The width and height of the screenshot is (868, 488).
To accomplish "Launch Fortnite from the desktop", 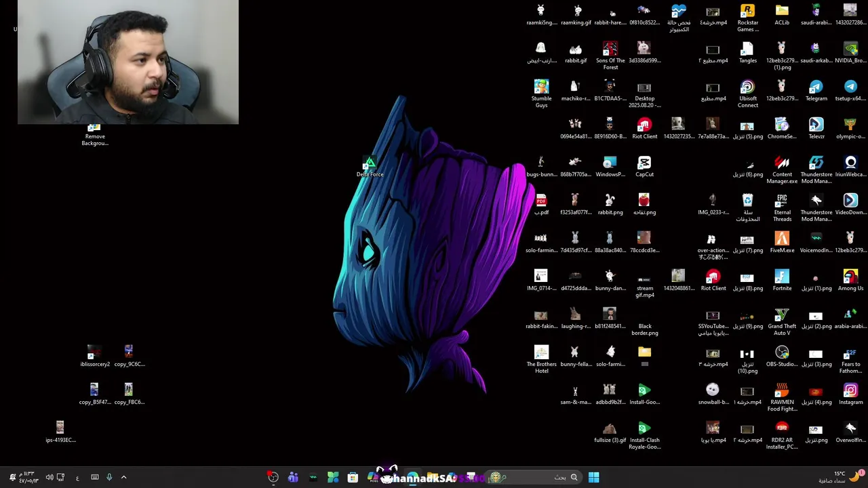I will [x=782, y=280].
